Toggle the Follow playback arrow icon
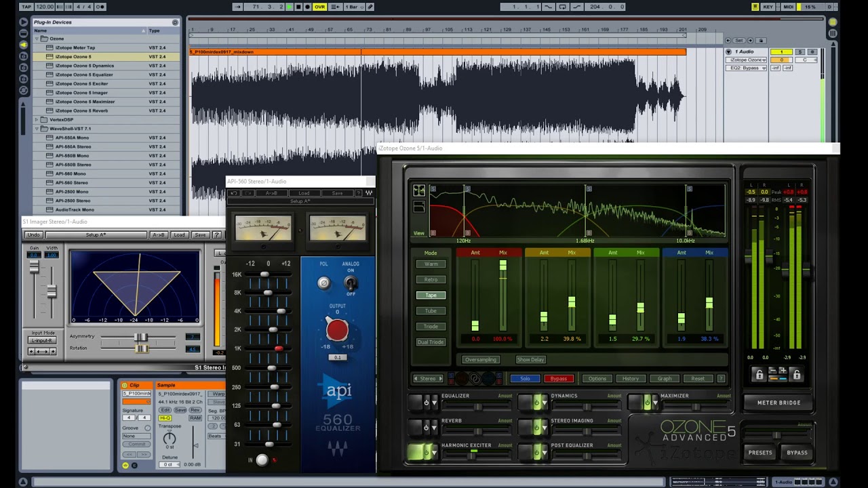 click(x=237, y=7)
